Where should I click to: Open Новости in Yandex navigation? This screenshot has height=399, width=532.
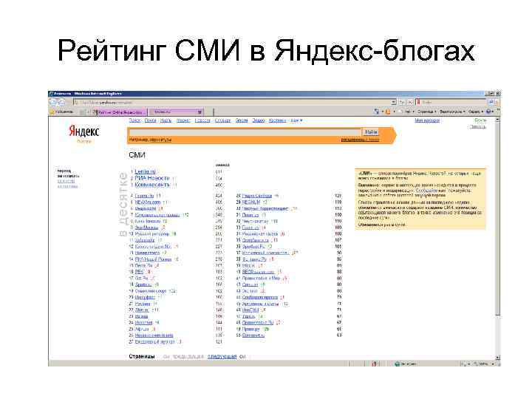click(x=202, y=120)
